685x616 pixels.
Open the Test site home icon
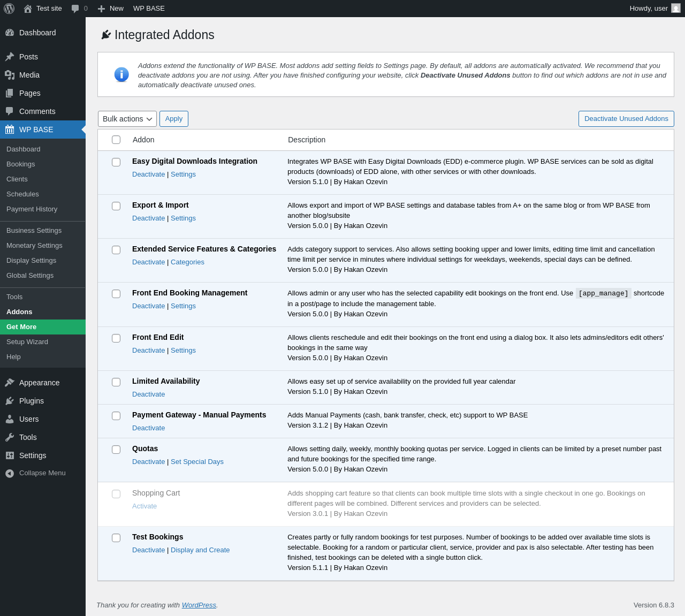coord(28,9)
